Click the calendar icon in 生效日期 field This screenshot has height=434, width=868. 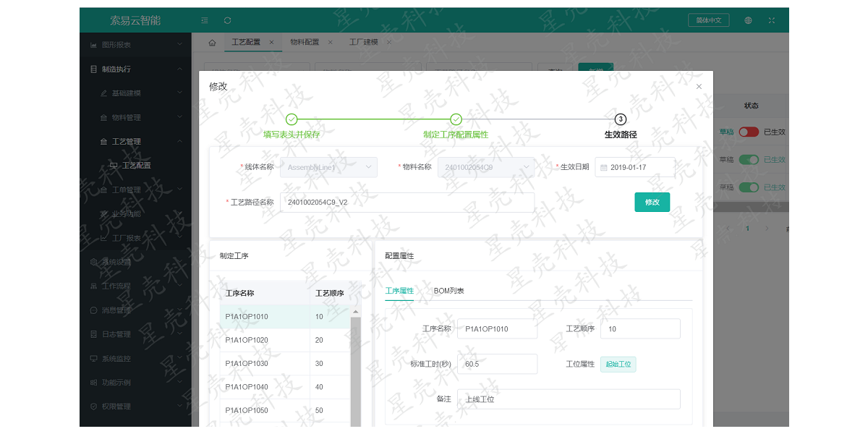pos(603,167)
